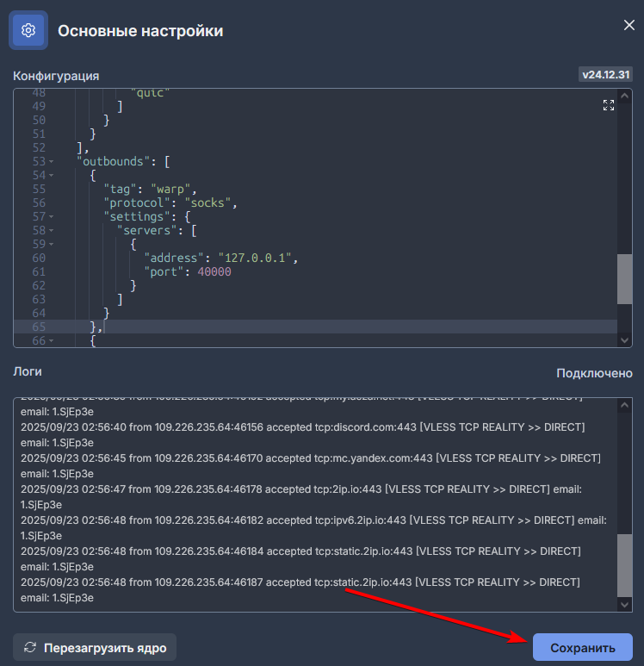
Task: Collapse the server object at line 59
Action: (x=51, y=245)
